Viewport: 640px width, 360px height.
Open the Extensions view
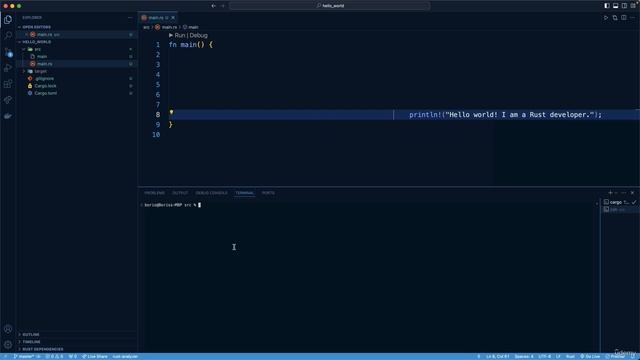pyautogui.click(x=8, y=84)
